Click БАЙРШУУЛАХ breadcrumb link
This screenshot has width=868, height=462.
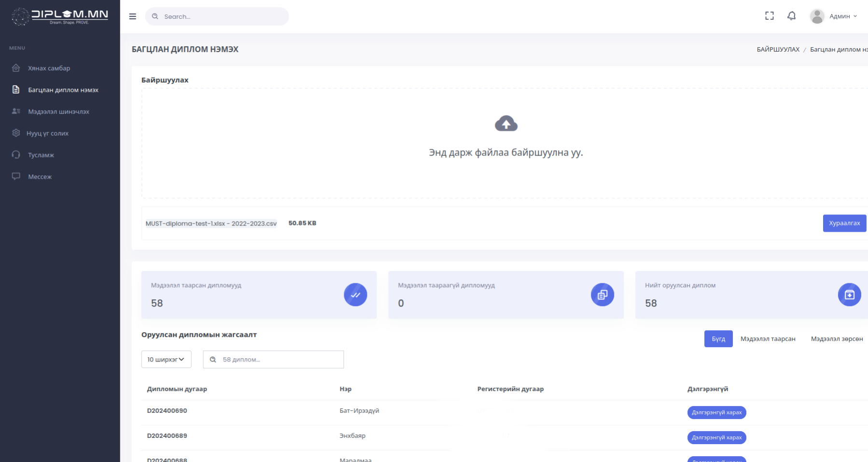coord(778,49)
